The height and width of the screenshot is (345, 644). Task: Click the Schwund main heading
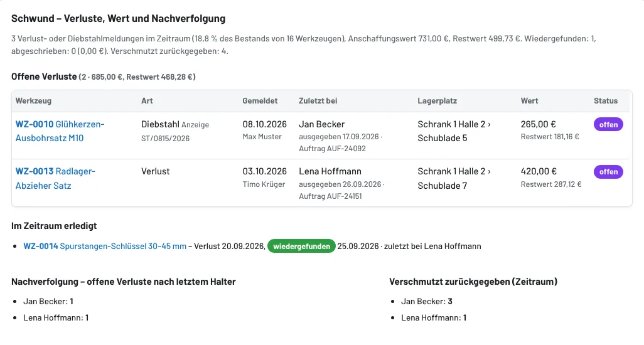118,18
